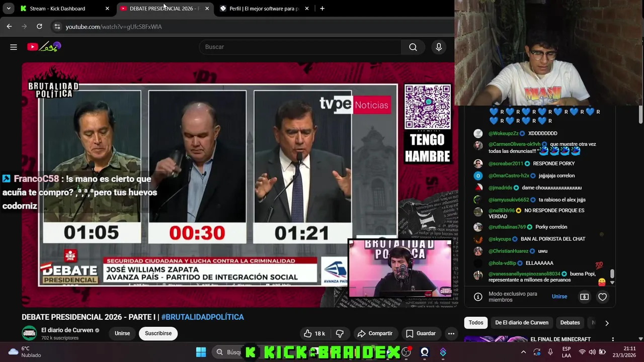Click members-only mode info icon
Image resolution: width=644 pixels, height=362 pixels.
[x=478, y=297]
